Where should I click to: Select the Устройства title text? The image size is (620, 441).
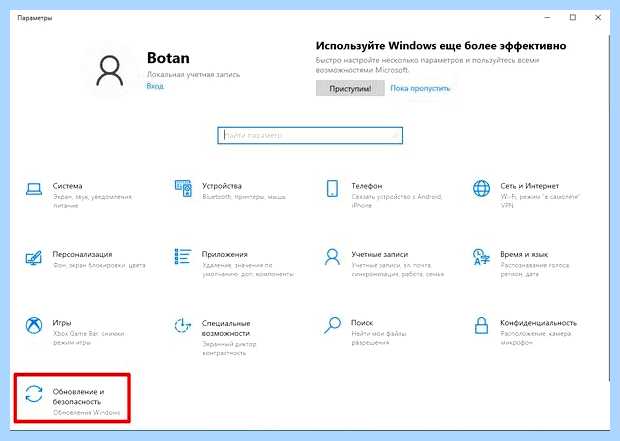pyautogui.click(x=222, y=186)
